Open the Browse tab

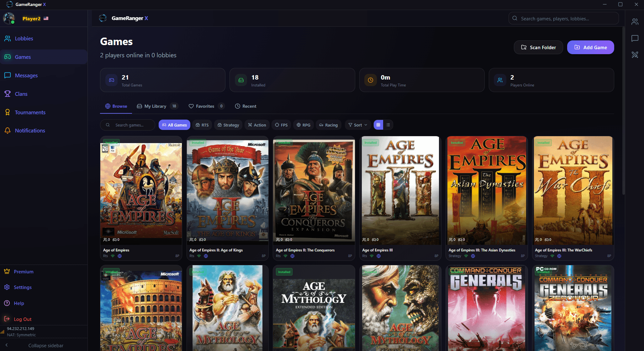pyautogui.click(x=116, y=106)
